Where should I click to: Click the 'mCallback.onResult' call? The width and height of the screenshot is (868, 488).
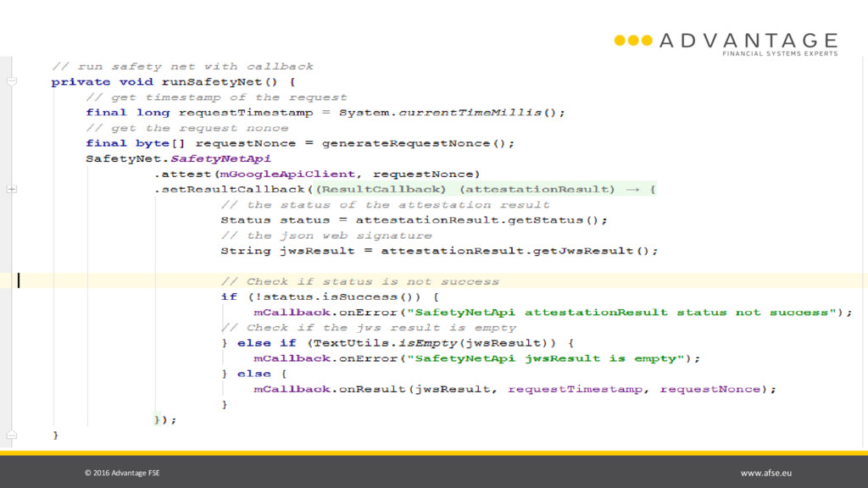330,390
